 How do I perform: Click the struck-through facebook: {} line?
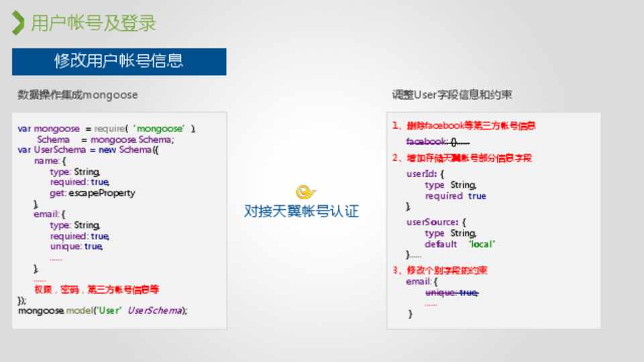437,142
